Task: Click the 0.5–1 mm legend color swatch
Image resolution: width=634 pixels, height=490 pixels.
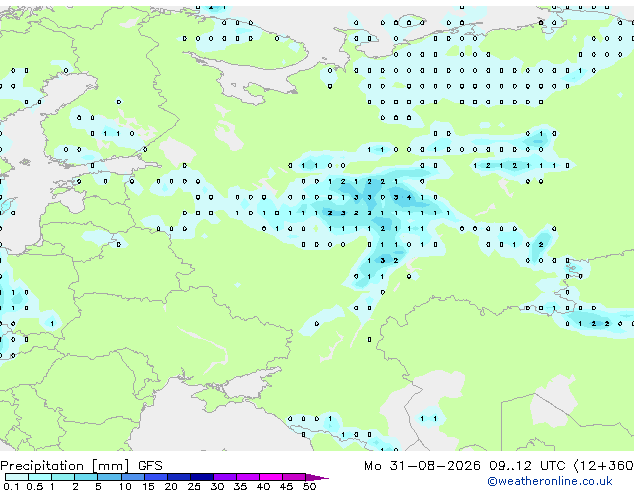Action: [x=40, y=477]
